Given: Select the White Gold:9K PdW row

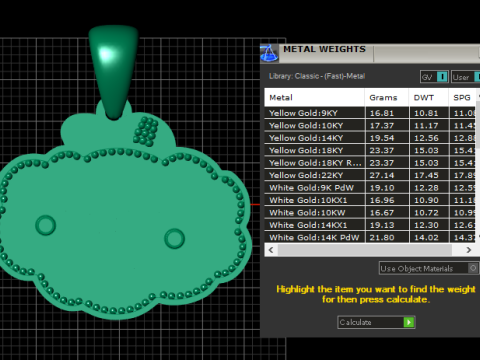Looking at the screenshot, I should point(370,188).
